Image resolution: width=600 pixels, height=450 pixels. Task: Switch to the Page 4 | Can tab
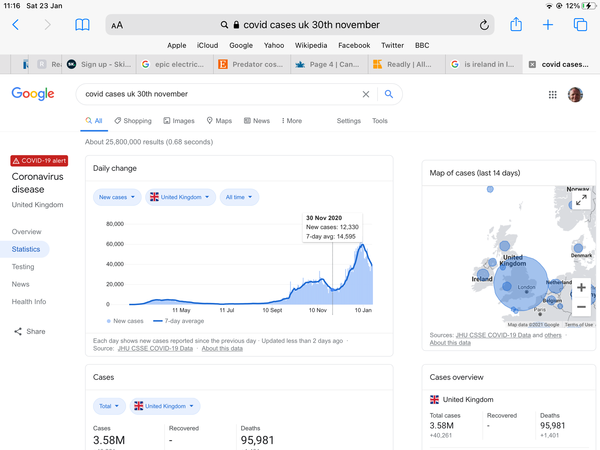[x=329, y=64]
